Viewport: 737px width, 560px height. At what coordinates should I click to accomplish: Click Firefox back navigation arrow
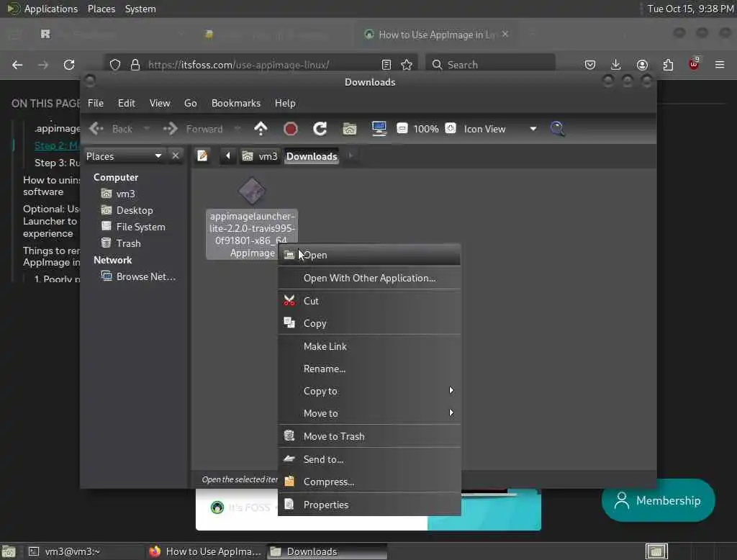[17, 65]
